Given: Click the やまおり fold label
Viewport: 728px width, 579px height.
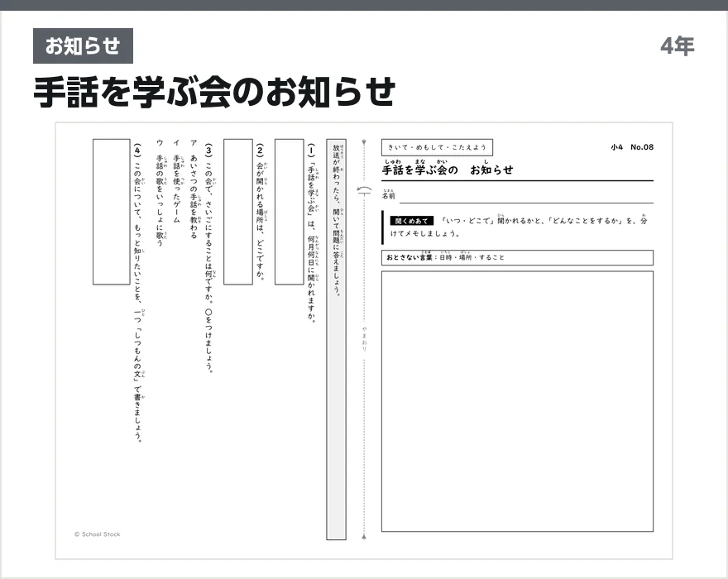Looking at the screenshot, I should click(365, 339).
